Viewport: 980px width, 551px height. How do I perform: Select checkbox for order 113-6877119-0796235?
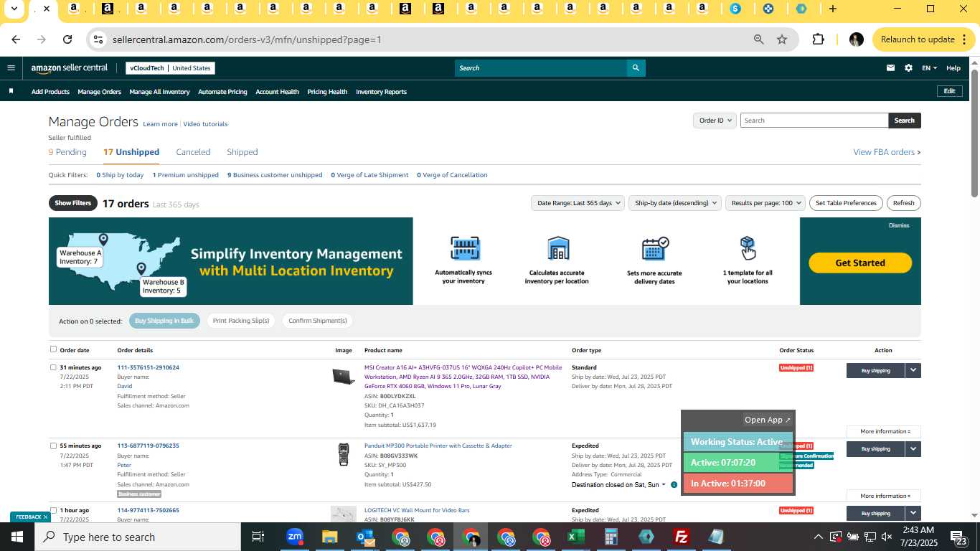pyautogui.click(x=53, y=446)
